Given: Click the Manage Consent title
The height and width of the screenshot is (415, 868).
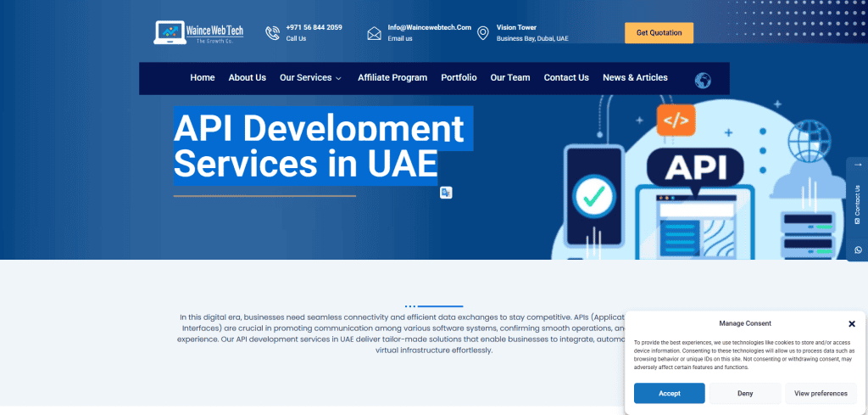Looking at the screenshot, I should [745, 323].
